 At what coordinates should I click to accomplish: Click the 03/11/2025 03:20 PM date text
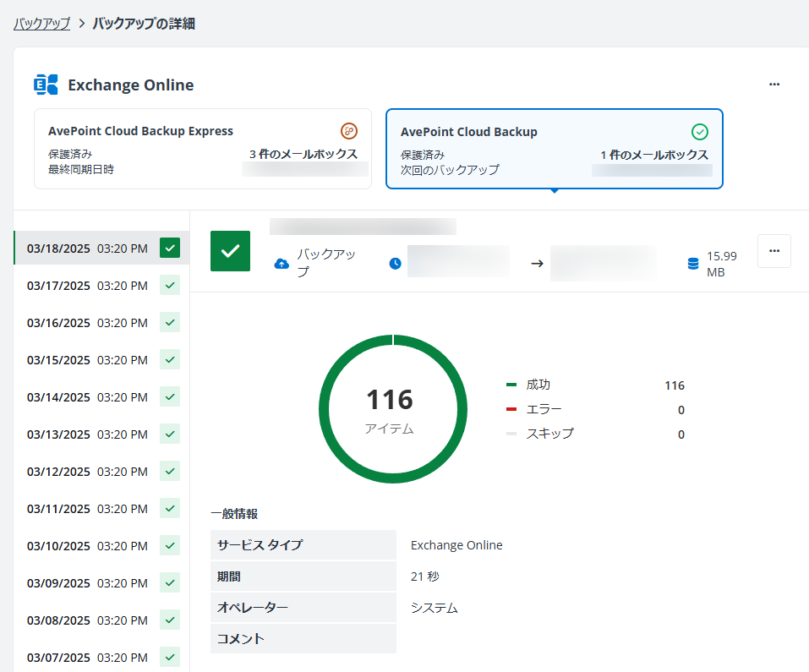point(87,509)
